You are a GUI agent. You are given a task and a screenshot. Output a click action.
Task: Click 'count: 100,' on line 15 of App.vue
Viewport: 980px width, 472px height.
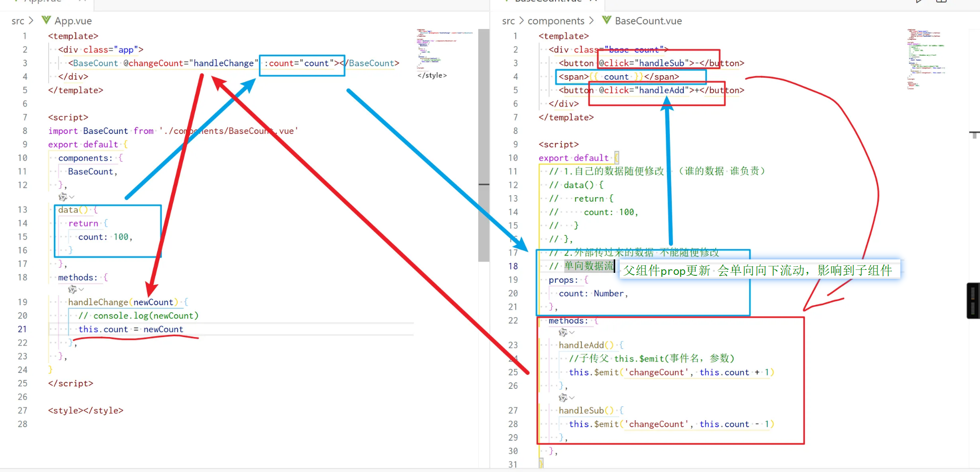(105, 237)
